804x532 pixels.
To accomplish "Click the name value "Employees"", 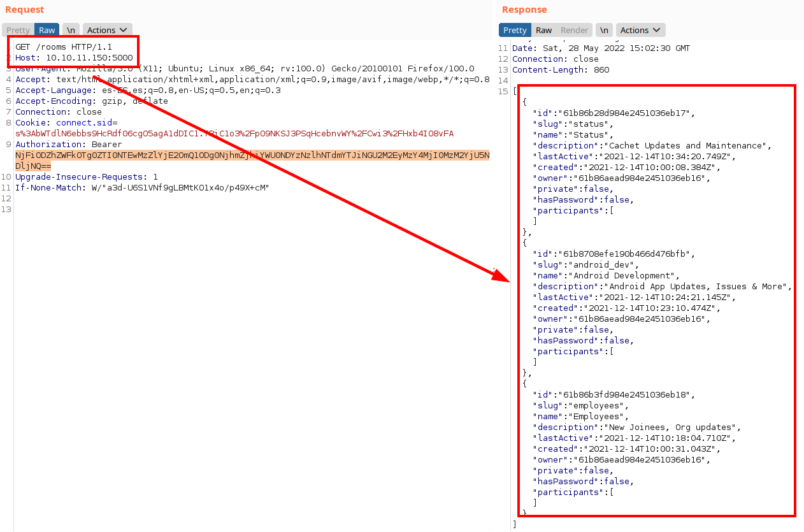I will tap(596, 417).
